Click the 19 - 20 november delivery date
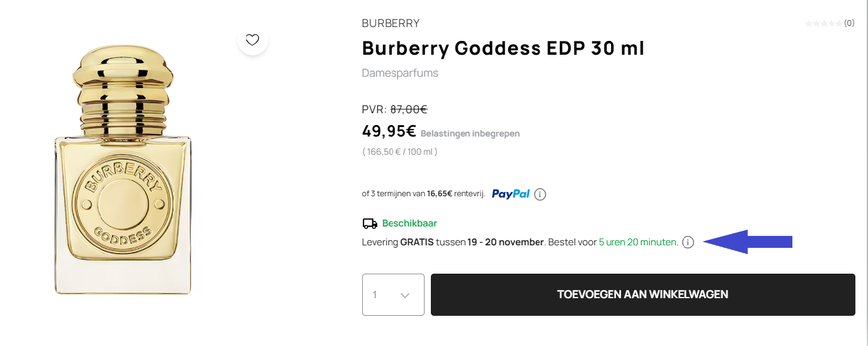Image resolution: width=868 pixels, height=346 pixels. [505, 242]
